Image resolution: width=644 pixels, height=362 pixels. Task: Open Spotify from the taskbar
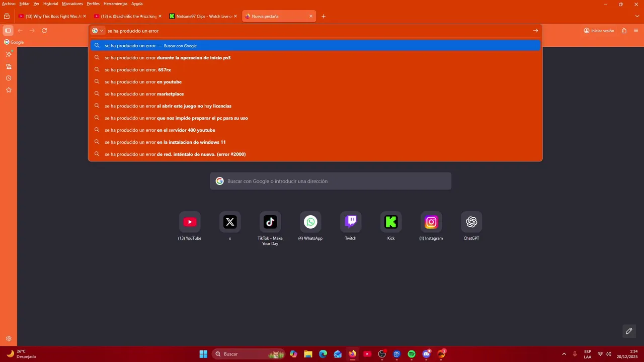[x=412, y=354]
